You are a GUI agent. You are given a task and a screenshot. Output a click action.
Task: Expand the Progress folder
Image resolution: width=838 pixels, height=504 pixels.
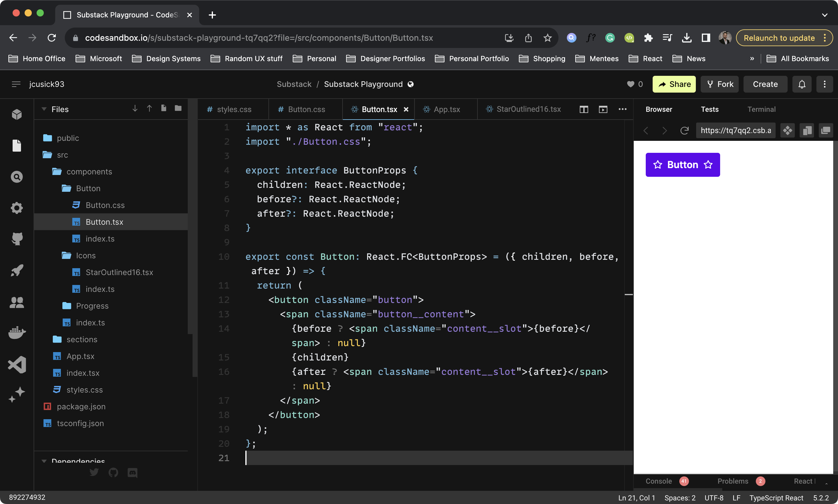tap(92, 306)
